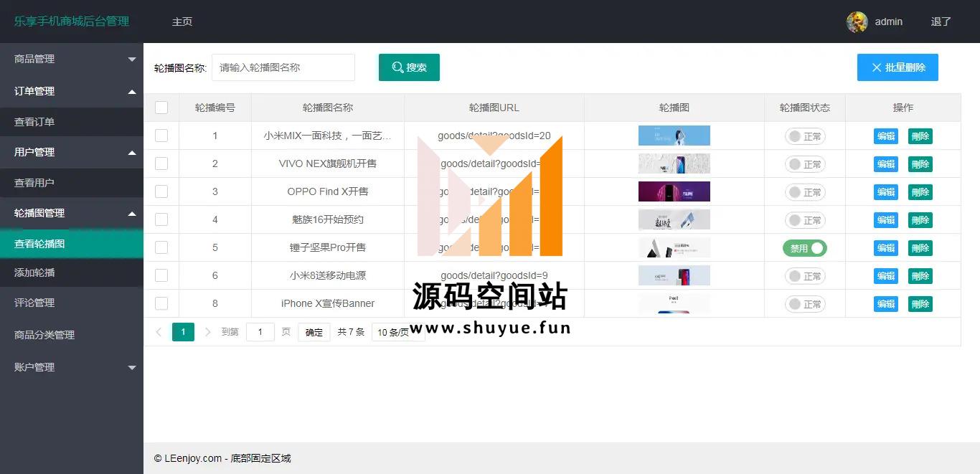Click the 乐享手机商城后台管理 site title
This screenshot has width=980, height=474.
coord(72,22)
